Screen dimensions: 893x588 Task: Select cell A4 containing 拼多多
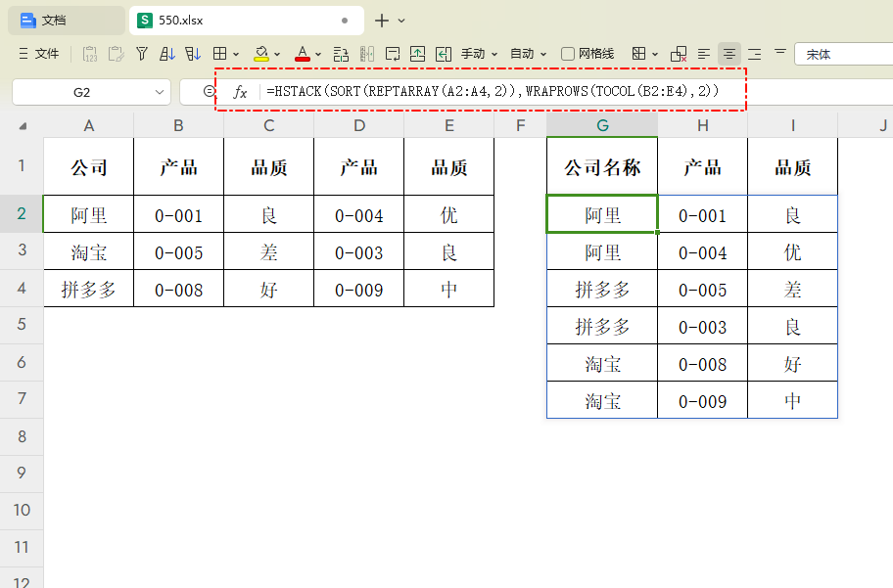(x=89, y=289)
